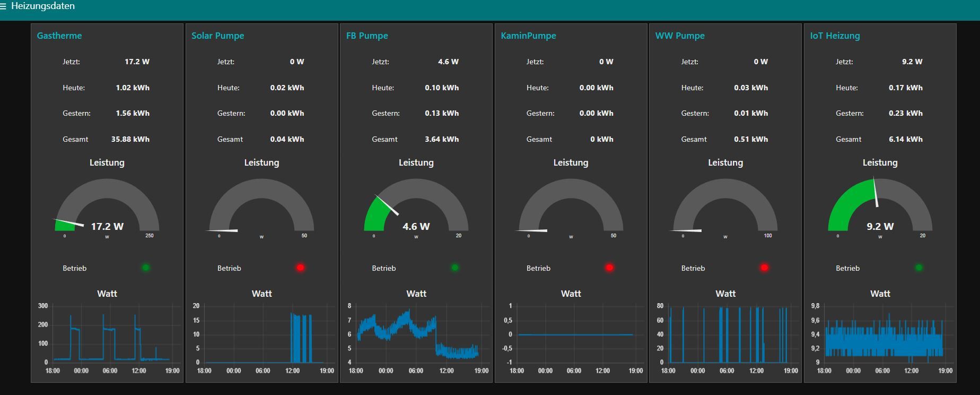Screen dimensions: 980x395
Task: Click the Betrieb label in Gastherme card
Action: [x=74, y=268]
